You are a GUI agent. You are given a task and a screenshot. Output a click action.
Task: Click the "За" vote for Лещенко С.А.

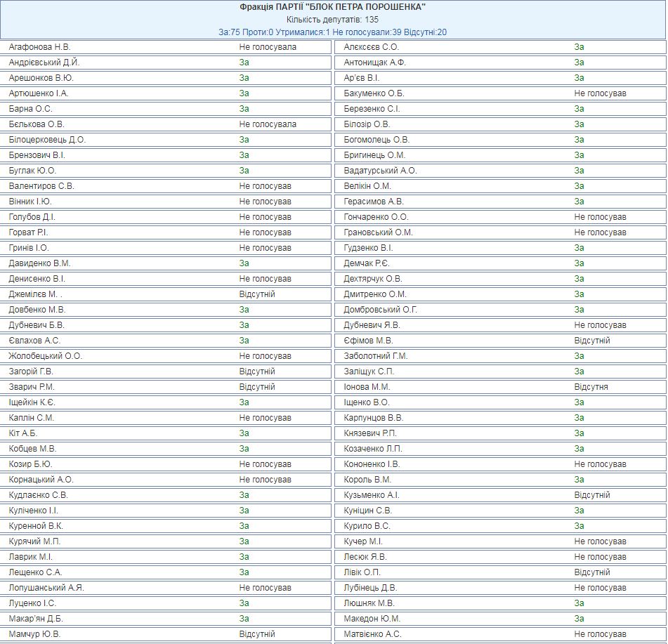tap(244, 572)
